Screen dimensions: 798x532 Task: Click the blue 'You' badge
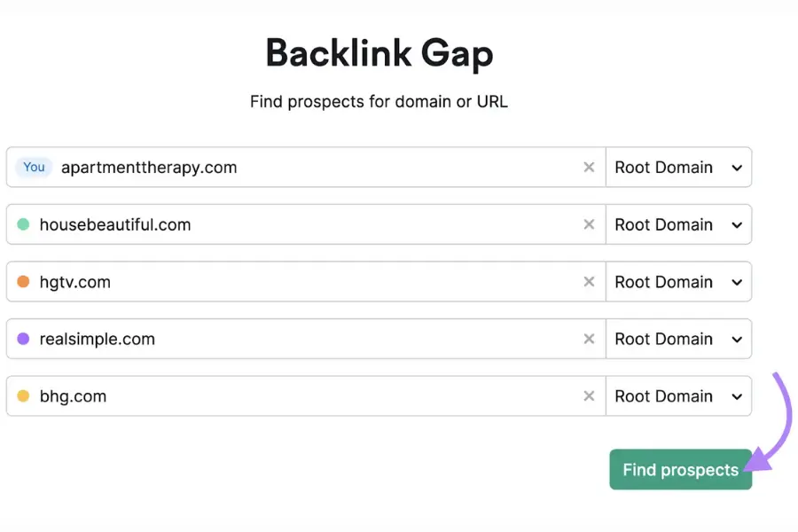[x=35, y=168]
